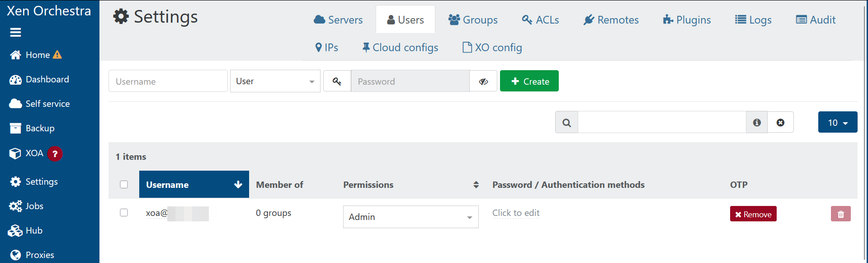Click the Member of column header
Viewport: 868px width, 263px height.
[x=279, y=185]
